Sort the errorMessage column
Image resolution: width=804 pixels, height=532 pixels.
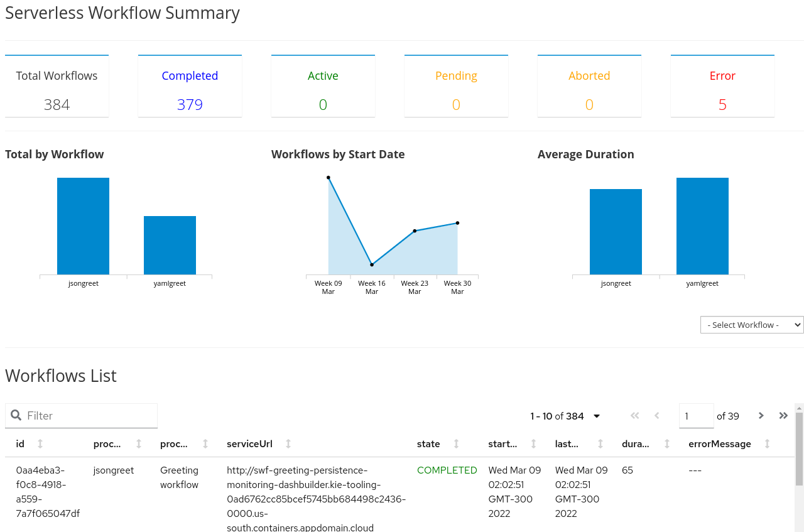(x=768, y=443)
